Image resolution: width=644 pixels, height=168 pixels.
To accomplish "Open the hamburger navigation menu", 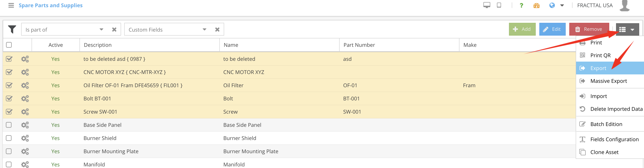I will 11,5.
